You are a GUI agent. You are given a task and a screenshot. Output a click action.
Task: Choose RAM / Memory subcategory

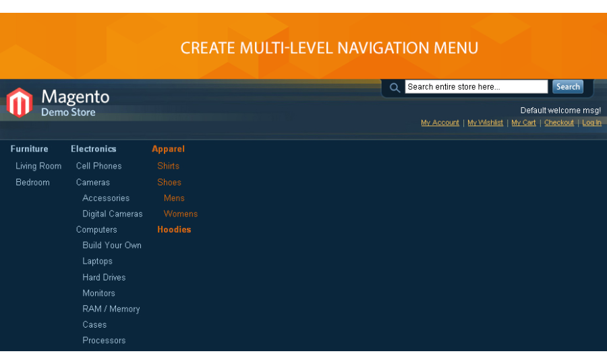point(111,309)
